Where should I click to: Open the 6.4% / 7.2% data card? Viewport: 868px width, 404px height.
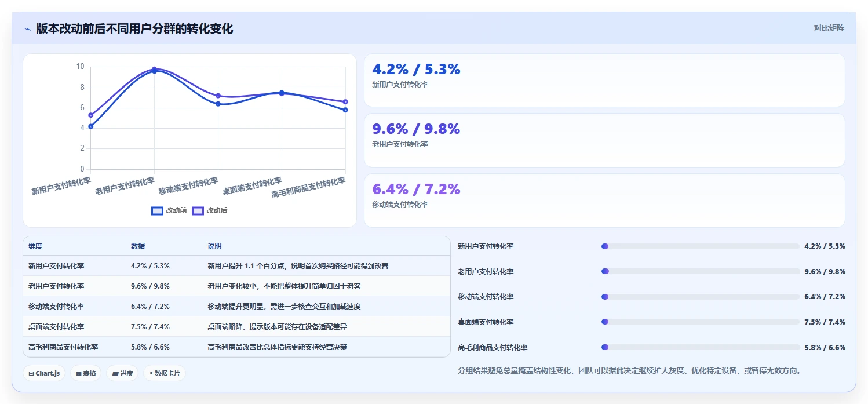click(x=604, y=201)
